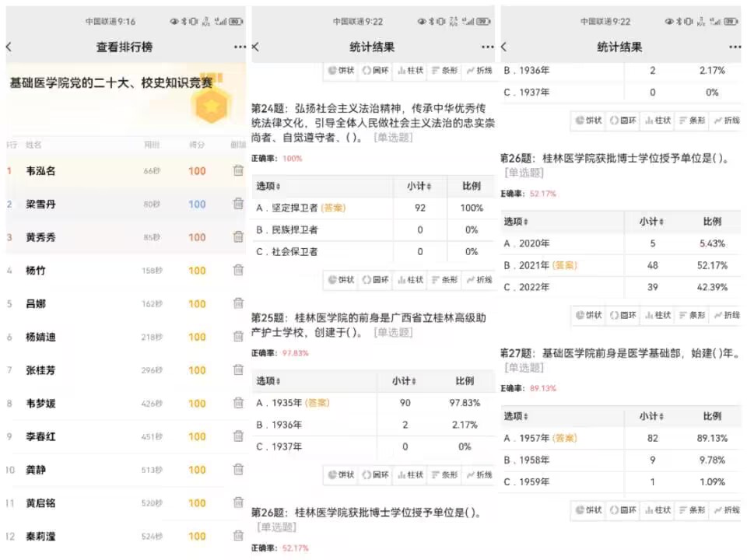
Task: Delete 秦莉滢's score via trash icon
Action: point(238,536)
